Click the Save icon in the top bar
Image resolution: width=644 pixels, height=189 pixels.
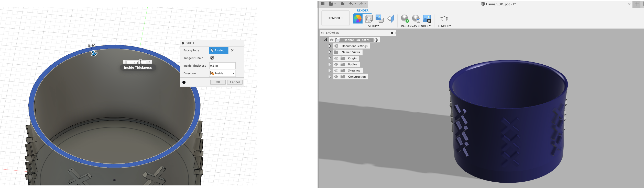pyautogui.click(x=343, y=4)
